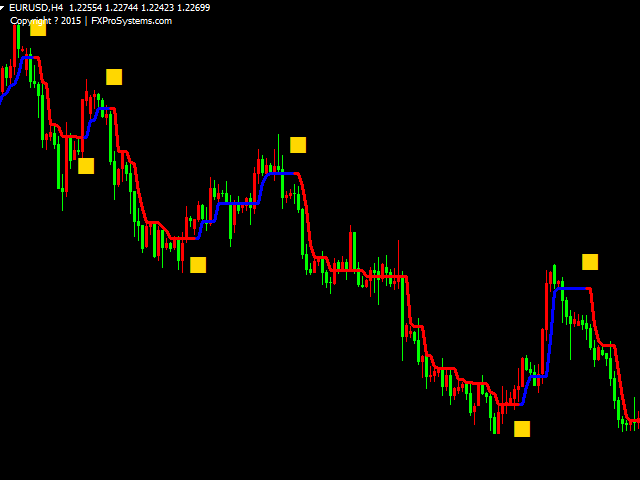Select the yellow buy square under the first trough
The image size is (640, 480).
86,166
